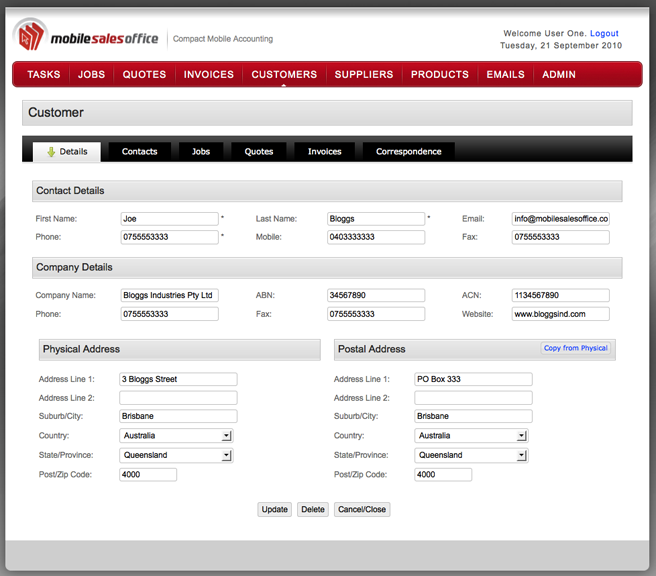Screen dimensions: 656x576
Task: Click the date Tuesday, 21 September 2010
Action: pyautogui.click(x=561, y=46)
